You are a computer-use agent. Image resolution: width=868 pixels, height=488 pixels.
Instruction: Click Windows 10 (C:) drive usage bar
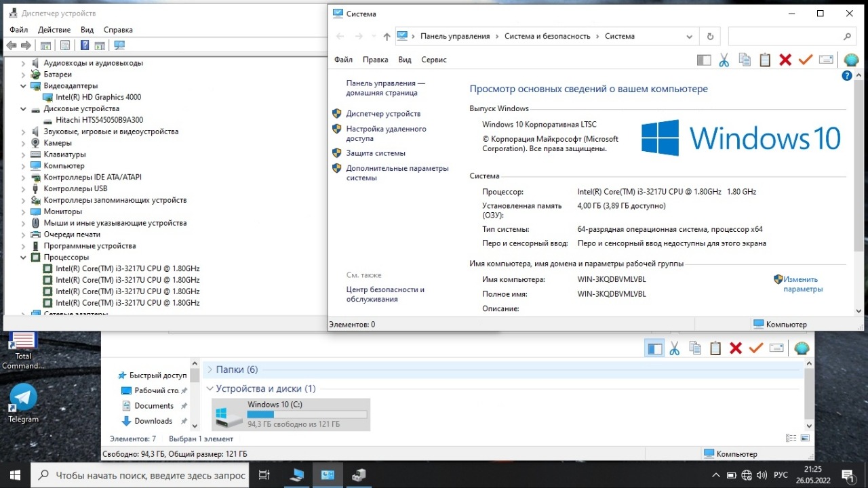coord(307,414)
